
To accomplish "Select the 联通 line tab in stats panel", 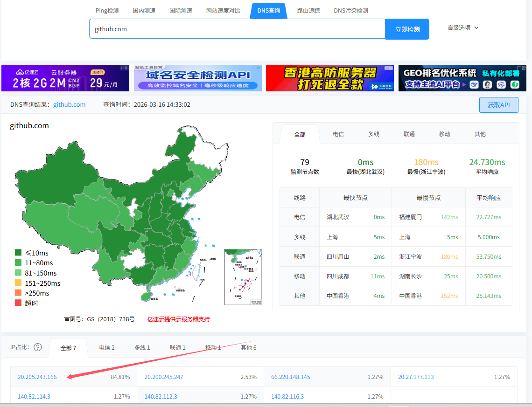I will point(409,134).
